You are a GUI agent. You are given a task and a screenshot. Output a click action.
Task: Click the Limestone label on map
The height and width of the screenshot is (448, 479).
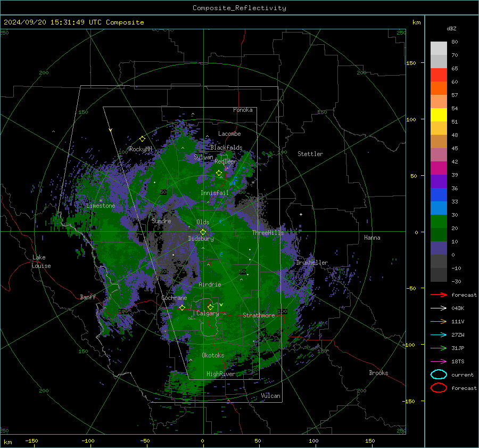tap(101, 206)
